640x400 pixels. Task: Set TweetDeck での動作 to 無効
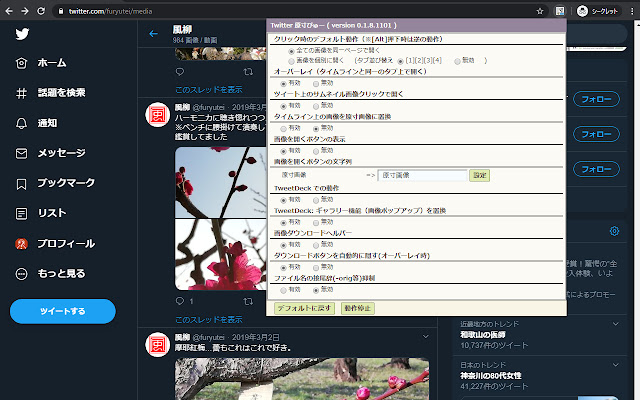[x=316, y=200]
